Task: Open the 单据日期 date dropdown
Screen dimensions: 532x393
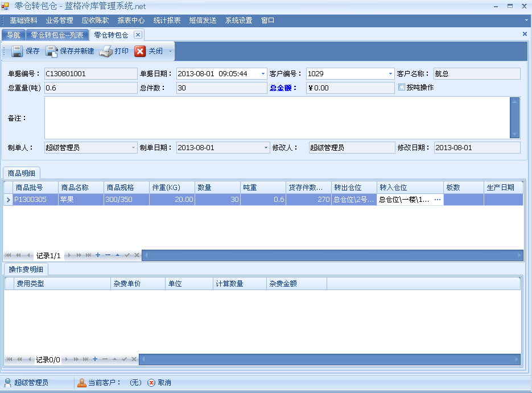Action: click(263, 74)
